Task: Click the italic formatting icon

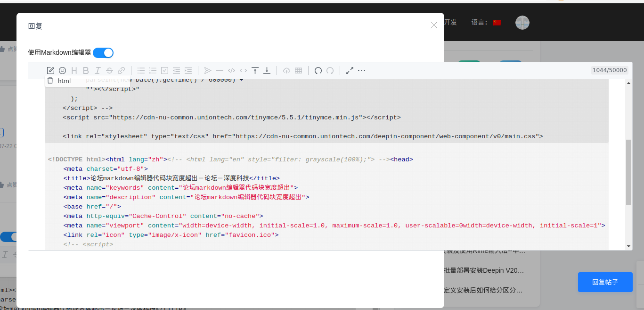Action: coord(98,71)
